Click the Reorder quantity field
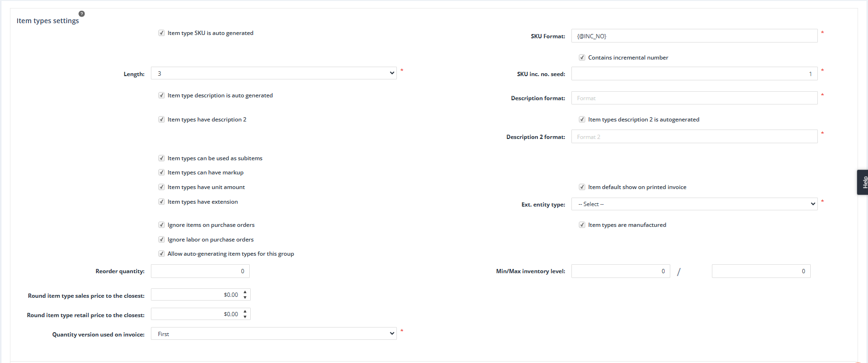Screen dimensions: 868x363 [200, 271]
